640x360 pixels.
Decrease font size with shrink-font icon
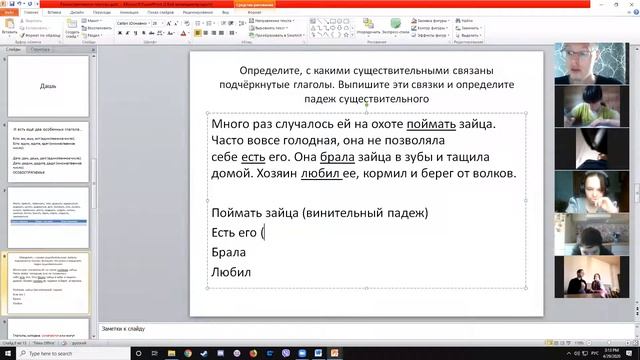[176, 24]
